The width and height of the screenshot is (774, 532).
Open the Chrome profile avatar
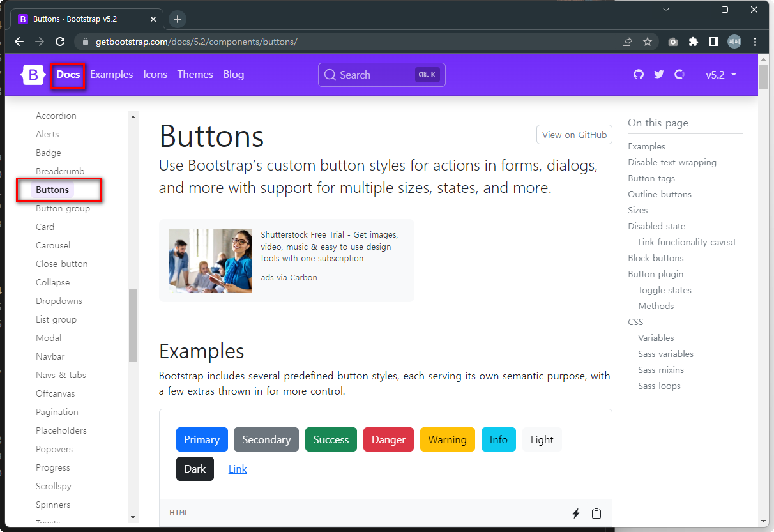(734, 42)
